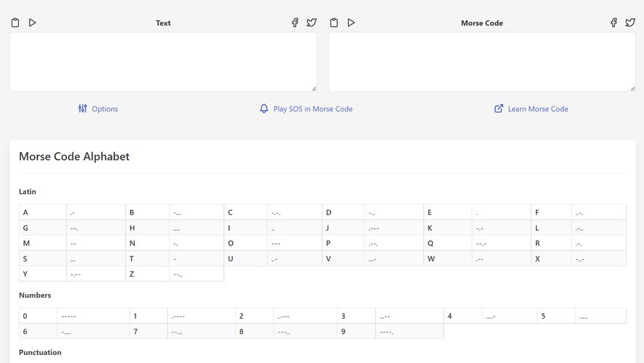Click the bell icon beside Play SOS
Image resolution: width=644 pixels, height=363 pixels.
(264, 109)
